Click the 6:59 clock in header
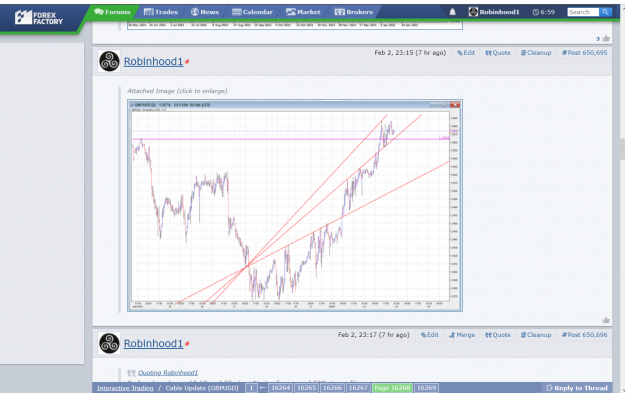625x393 pixels. point(543,12)
